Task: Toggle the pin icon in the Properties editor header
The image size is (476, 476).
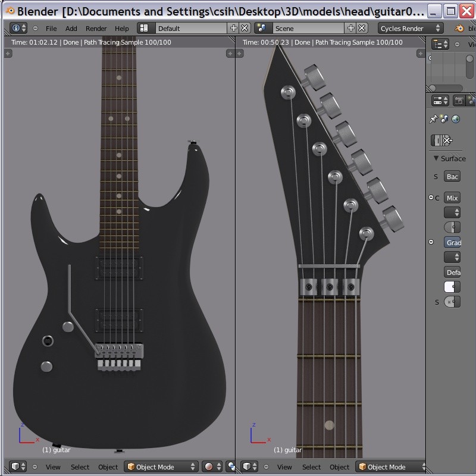Action: [x=433, y=117]
